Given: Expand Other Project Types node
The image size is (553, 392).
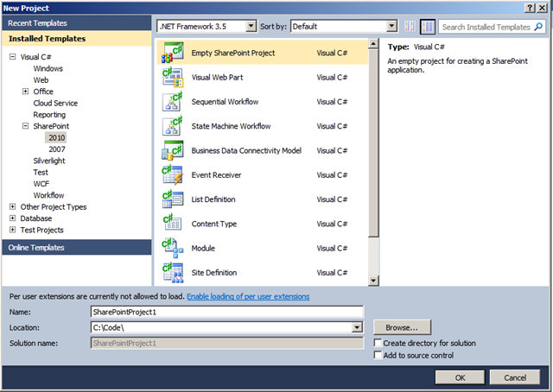Looking at the screenshot, I should (13, 206).
